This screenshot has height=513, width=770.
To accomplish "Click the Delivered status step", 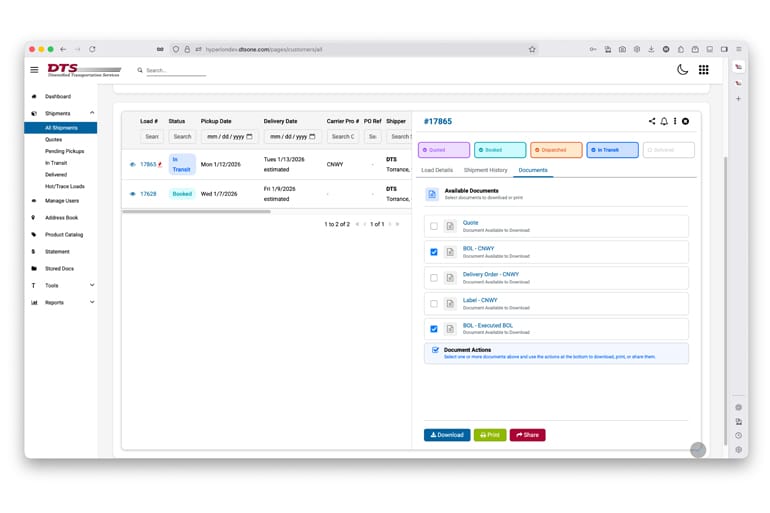I will [x=669, y=150].
